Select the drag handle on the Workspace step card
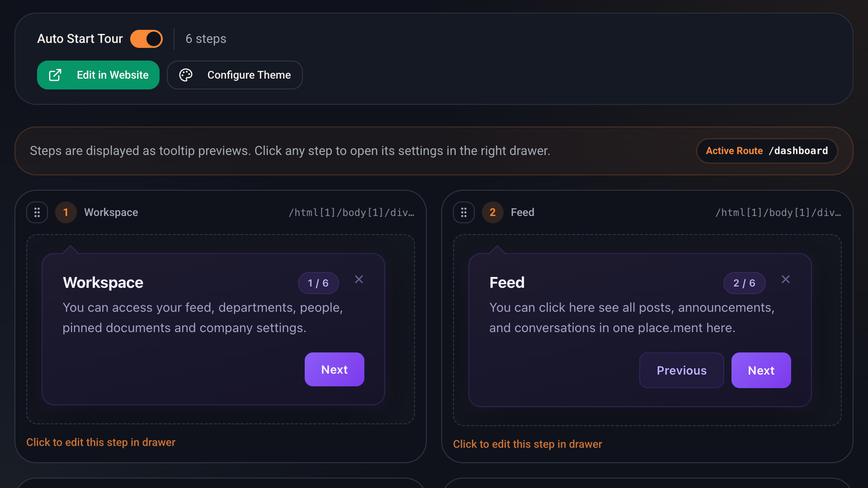Image resolution: width=868 pixels, height=488 pixels. 37,212
